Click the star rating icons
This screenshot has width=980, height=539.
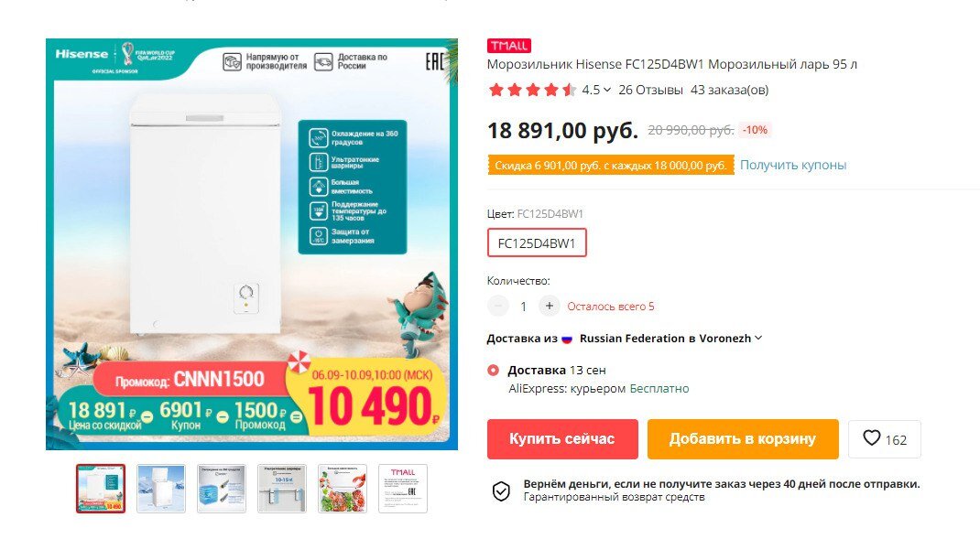click(532, 90)
